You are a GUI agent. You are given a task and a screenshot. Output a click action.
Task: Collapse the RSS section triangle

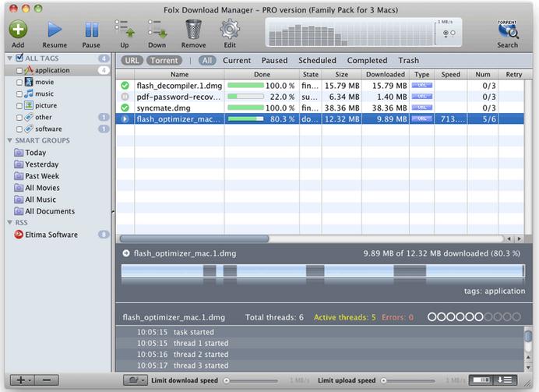(x=9, y=222)
